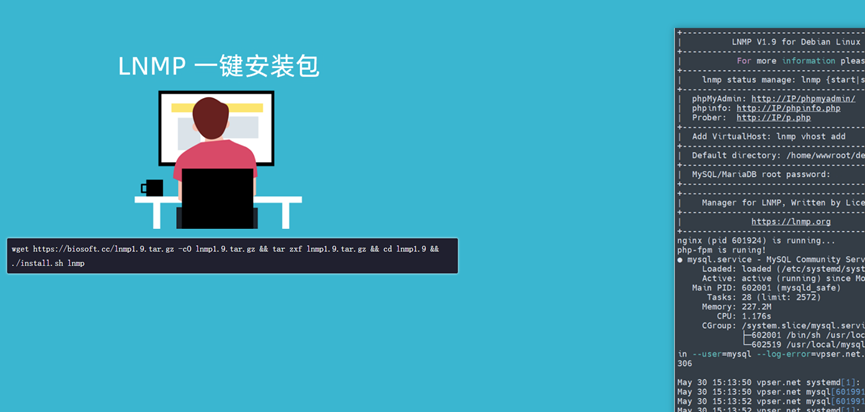Open the http://IP/p.php Prober link

pos(773,117)
